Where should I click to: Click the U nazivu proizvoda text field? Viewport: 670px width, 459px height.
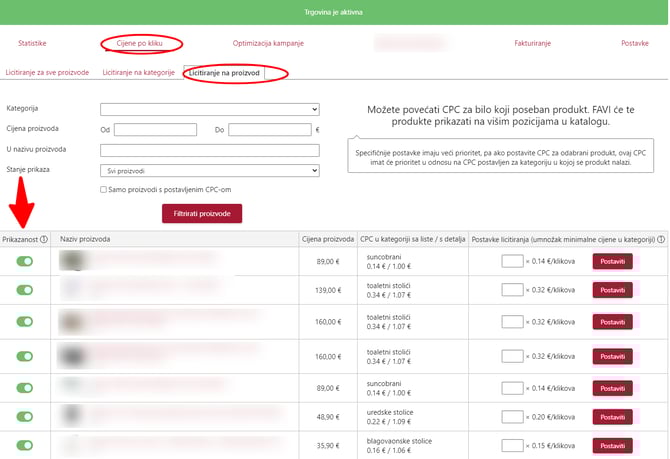[209, 150]
